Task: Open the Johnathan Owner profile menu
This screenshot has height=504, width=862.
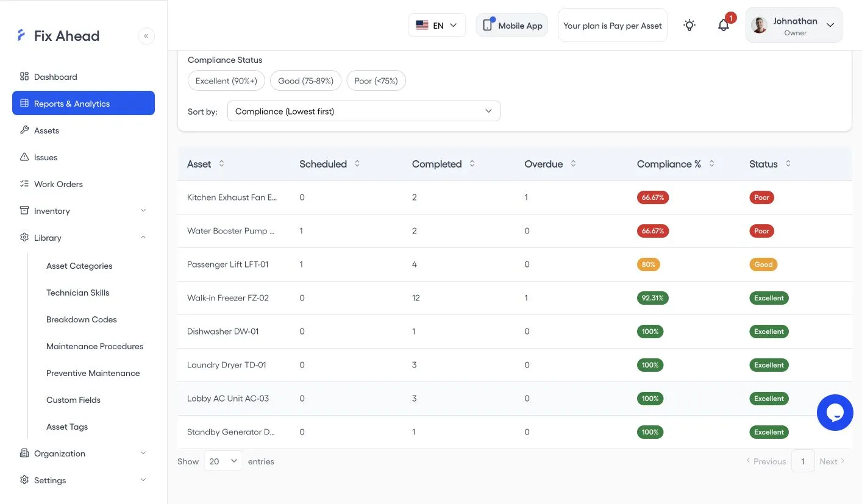Action: coord(794,25)
